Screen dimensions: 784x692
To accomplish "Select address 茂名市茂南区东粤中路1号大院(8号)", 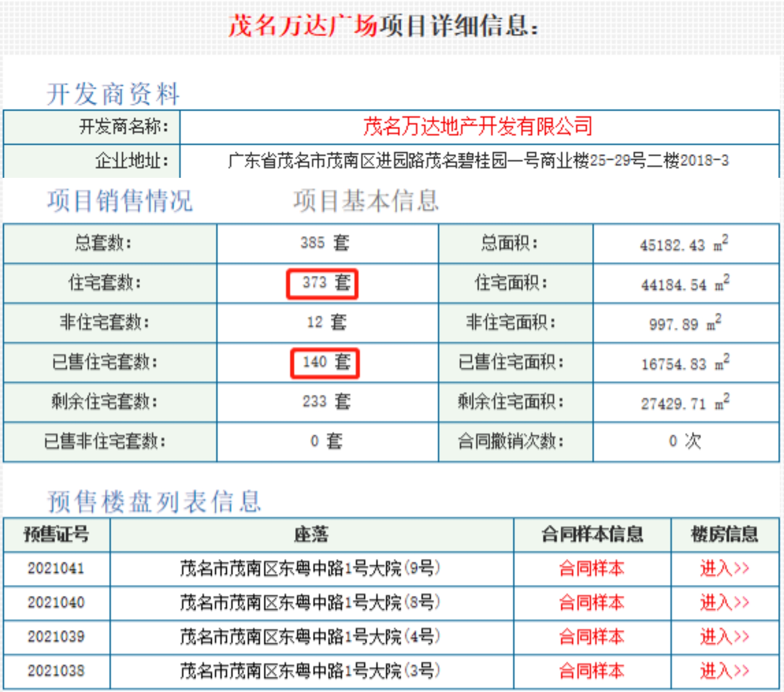I will coord(310,602).
